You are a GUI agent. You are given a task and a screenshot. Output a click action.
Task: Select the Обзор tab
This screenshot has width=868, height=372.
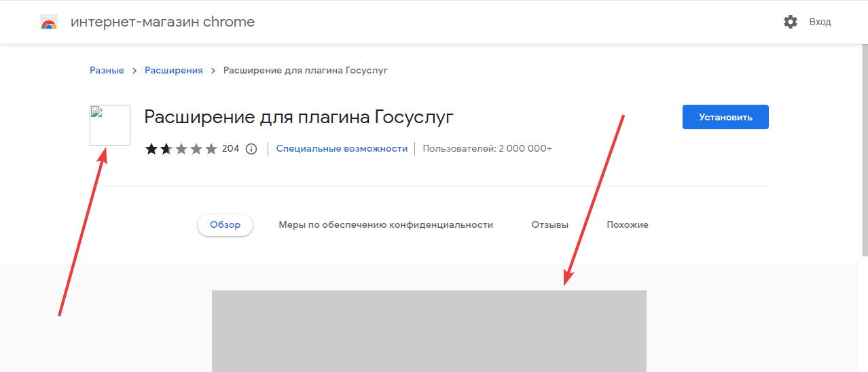click(x=225, y=225)
